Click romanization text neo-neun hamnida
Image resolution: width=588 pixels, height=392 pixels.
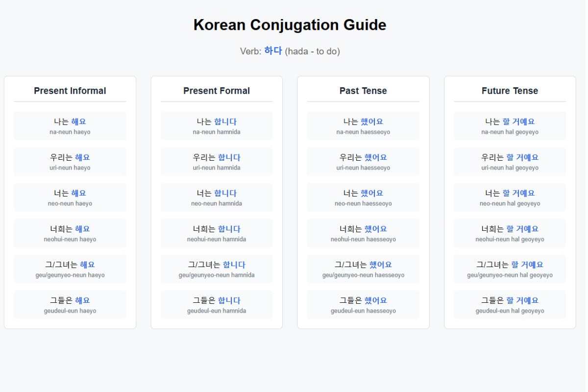coord(217,204)
